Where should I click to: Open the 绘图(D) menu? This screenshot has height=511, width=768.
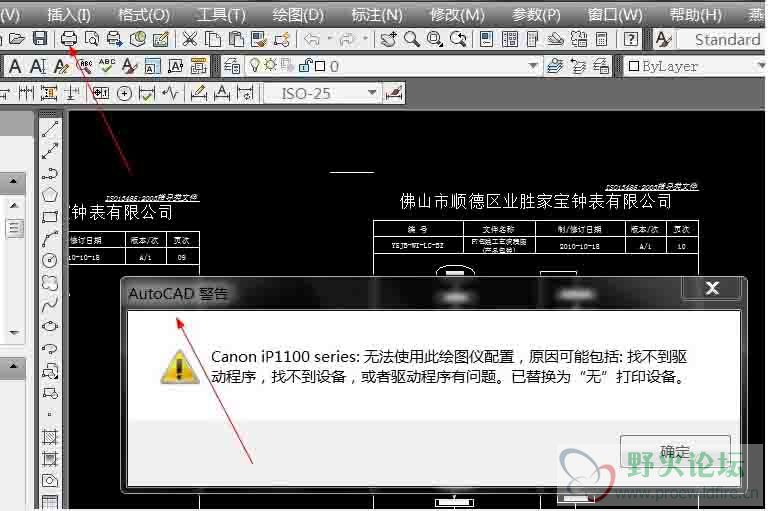tap(298, 15)
